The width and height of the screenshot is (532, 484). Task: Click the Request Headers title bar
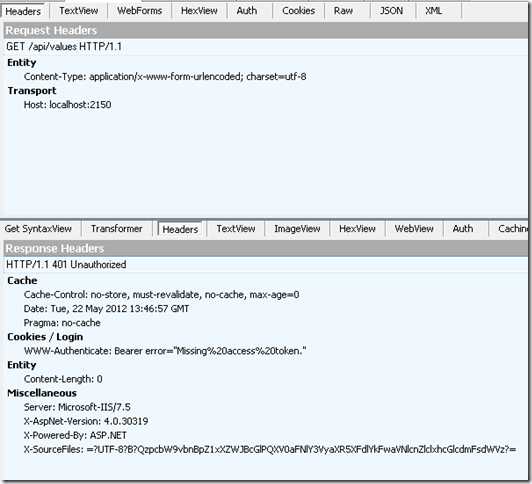point(265,31)
